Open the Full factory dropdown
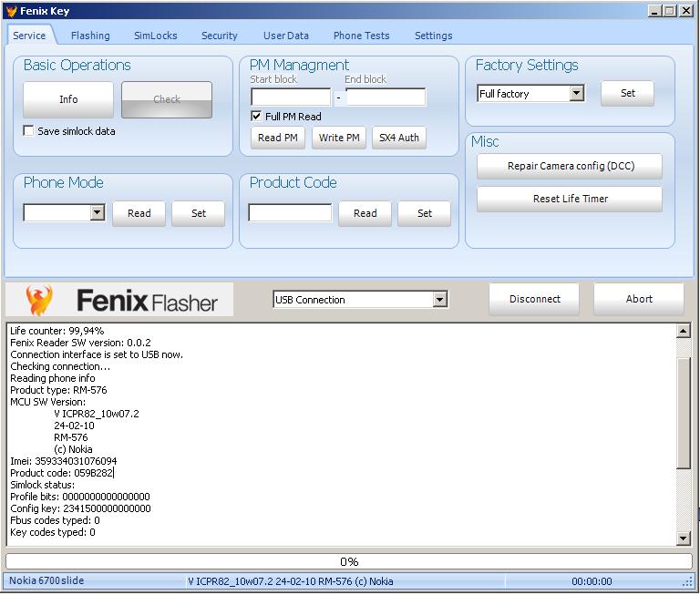700x595 pixels. point(577,93)
